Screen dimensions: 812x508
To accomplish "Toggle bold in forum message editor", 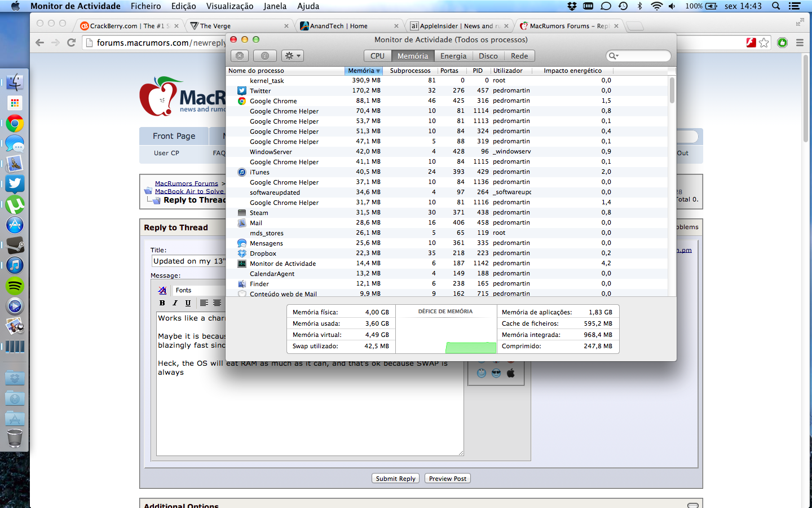I will point(162,303).
